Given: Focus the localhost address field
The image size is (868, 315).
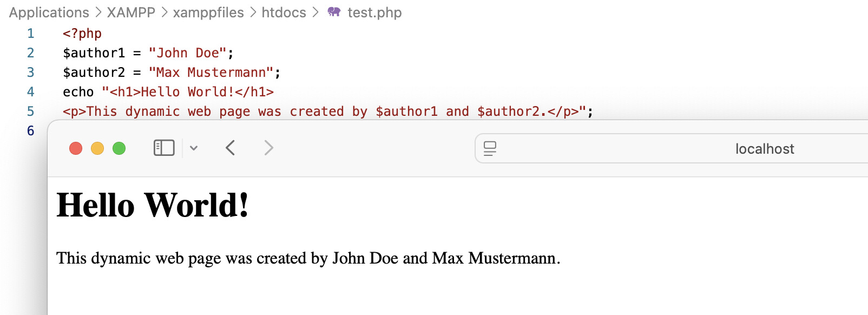Looking at the screenshot, I should click(764, 149).
